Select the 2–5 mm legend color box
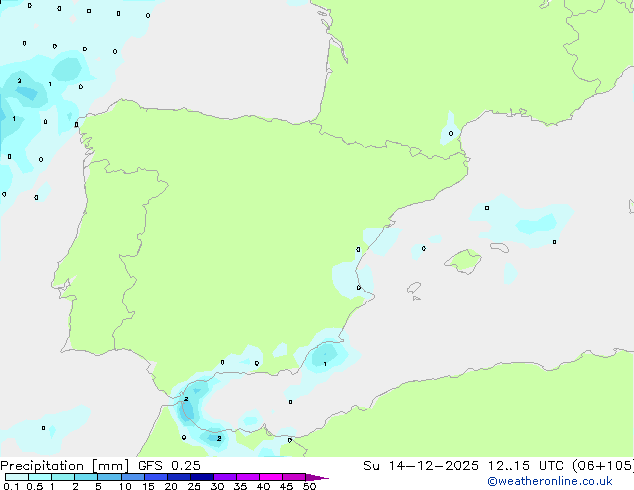Viewport: 634px width, 490px height. (86, 477)
